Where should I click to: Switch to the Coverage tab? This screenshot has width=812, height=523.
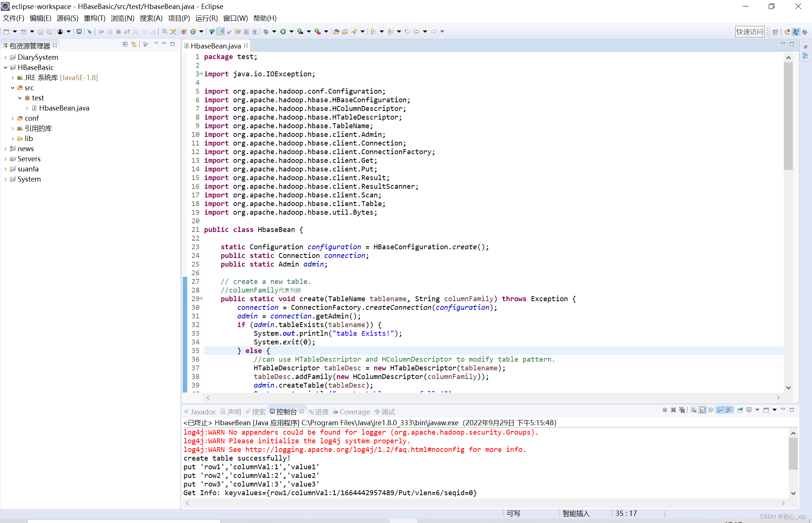[x=351, y=412]
